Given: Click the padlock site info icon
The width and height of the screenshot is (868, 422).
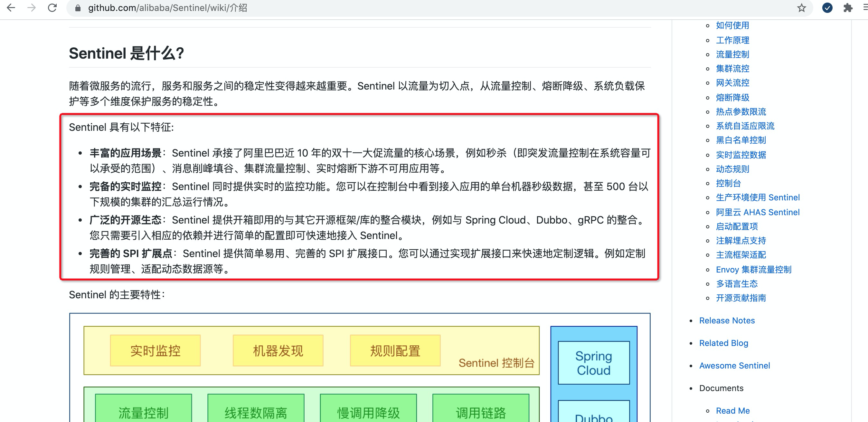Looking at the screenshot, I should (x=78, y=8).
